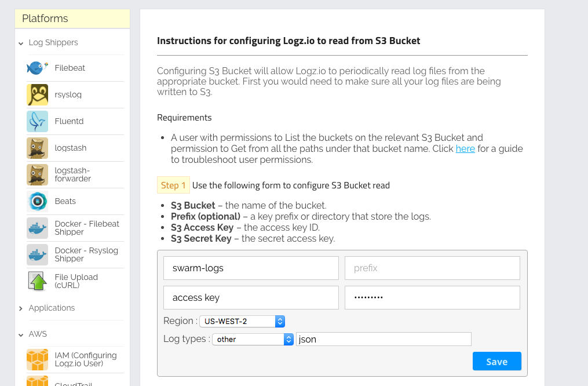Click the access key input field
This screenshot has height=386, width=588.
coord(251,297)
